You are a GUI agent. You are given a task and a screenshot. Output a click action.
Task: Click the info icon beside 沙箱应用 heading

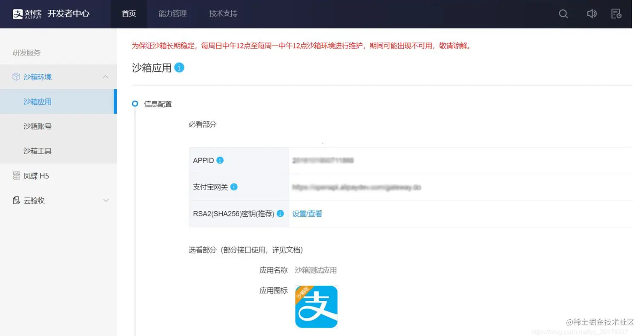(x=179, y=67)
